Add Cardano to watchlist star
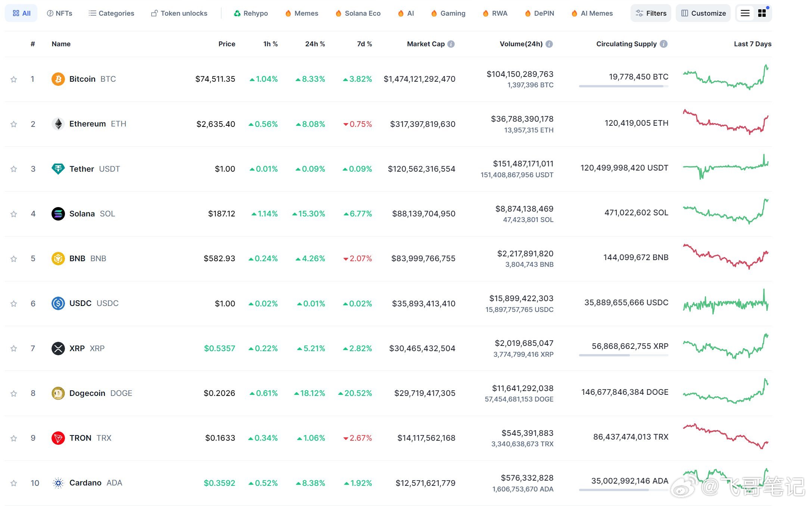This screenshot has height=506, width=812. (x=14, y=483)
